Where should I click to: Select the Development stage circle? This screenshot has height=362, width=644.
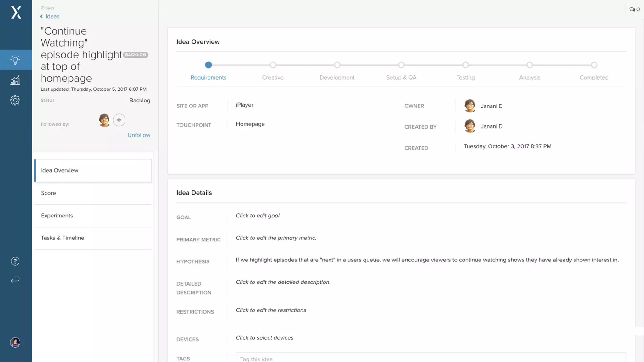pos(337,65)
